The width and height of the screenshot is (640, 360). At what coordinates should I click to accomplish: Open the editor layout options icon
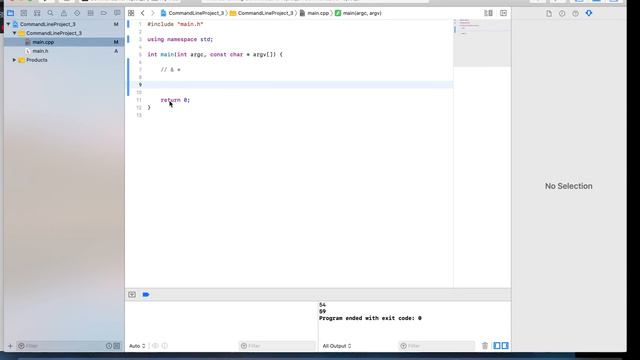488,13
